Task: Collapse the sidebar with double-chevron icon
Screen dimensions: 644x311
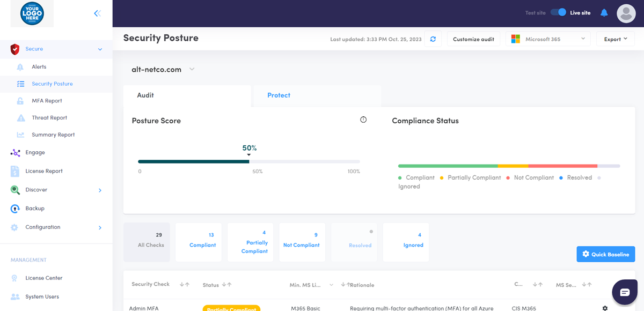Action: (97, 13)
